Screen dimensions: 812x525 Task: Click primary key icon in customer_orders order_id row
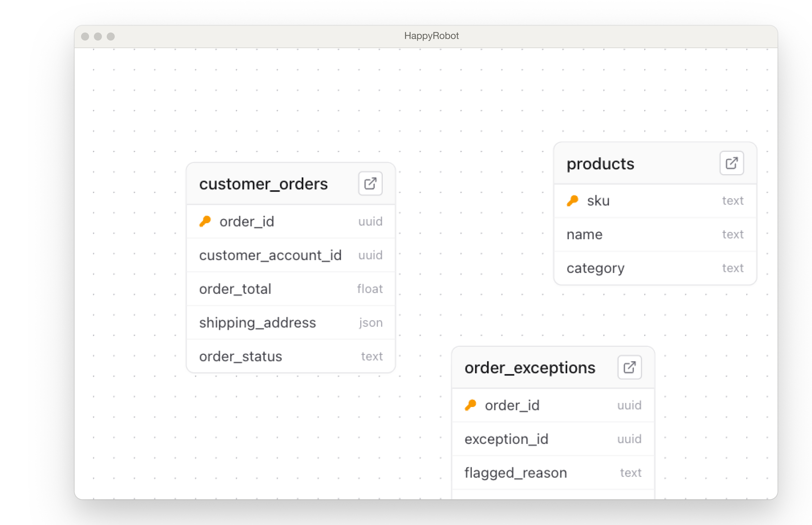(205, 222)
